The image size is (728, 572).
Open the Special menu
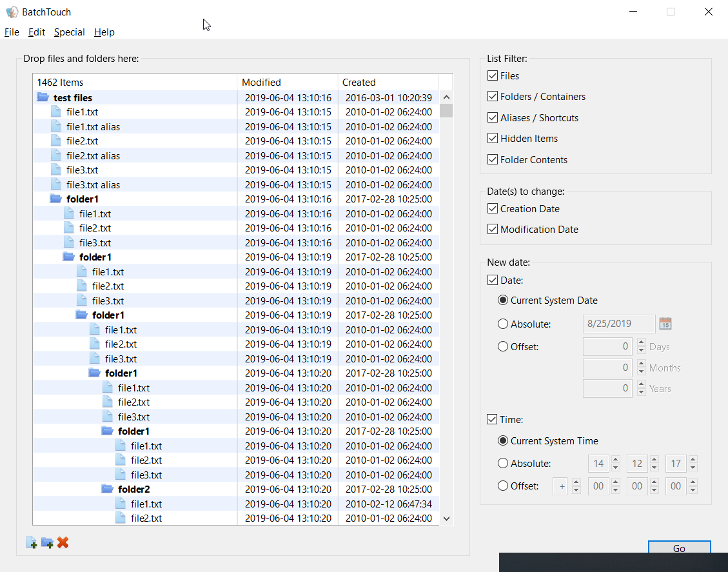tap(69, 32)
